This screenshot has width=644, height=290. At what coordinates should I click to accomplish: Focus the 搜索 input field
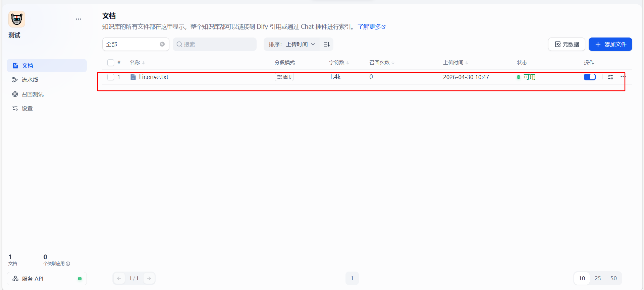215,44
